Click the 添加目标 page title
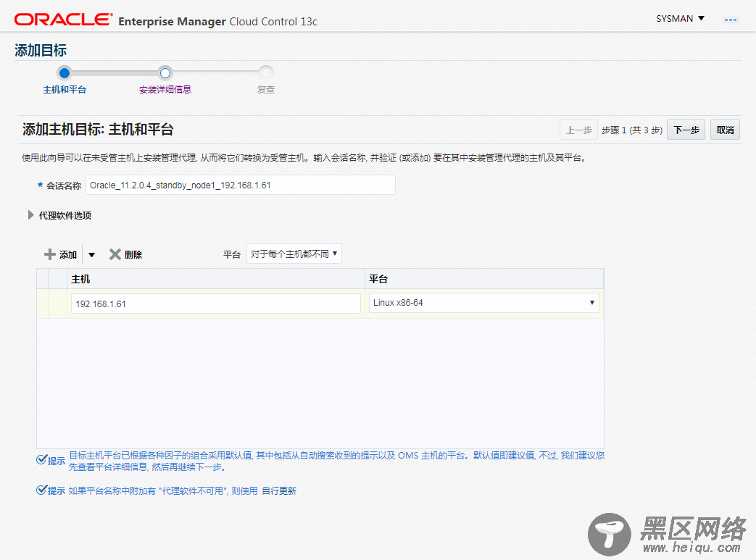The image size is (756, 560). 41,50
